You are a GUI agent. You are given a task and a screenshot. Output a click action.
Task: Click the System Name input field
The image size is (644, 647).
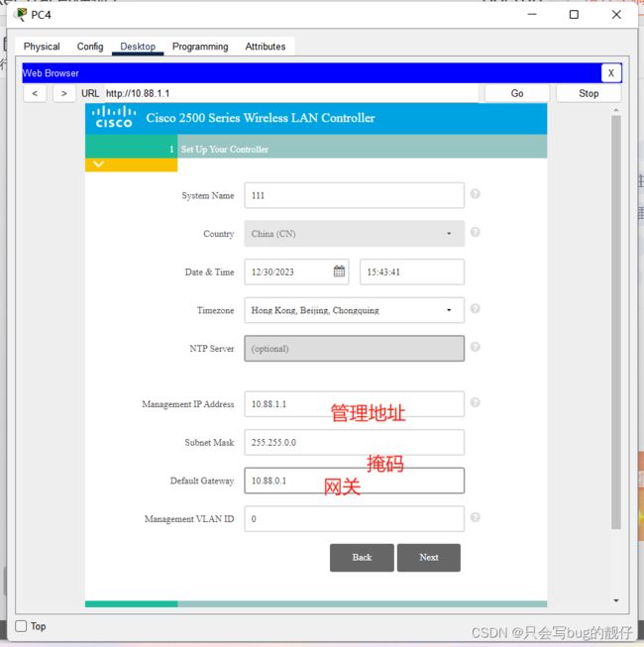(x=354, y=195)
